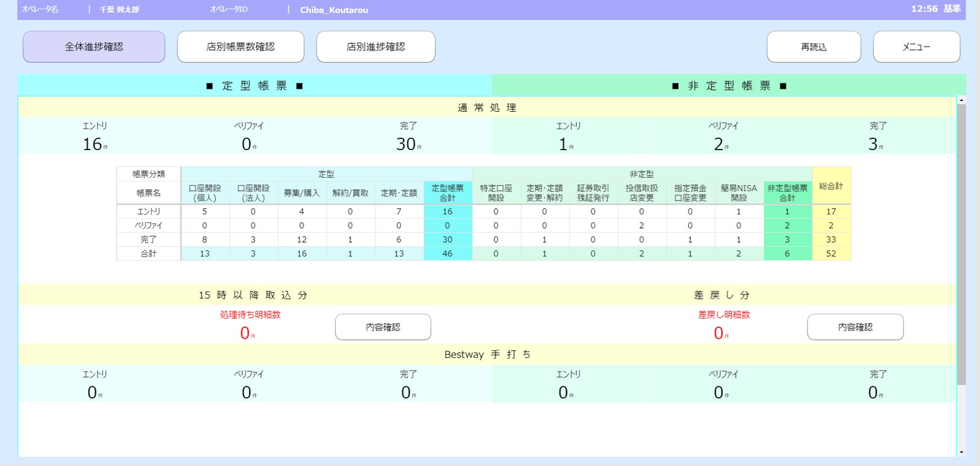Select the 特定口座開設 column header

click(x=496, y=193)
